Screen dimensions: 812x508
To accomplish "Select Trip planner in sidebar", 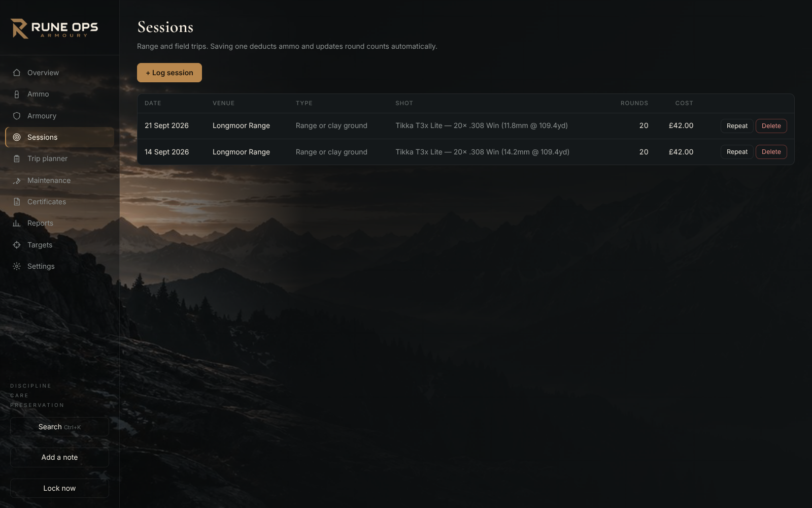I will tap(59, 158).
